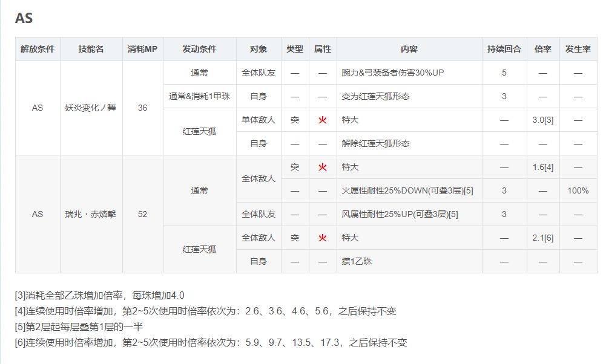The width and height of the screenshot is (606, 364).
Task: Click the red 火 in the 1.6[4] row
Action: pos(323,167)
